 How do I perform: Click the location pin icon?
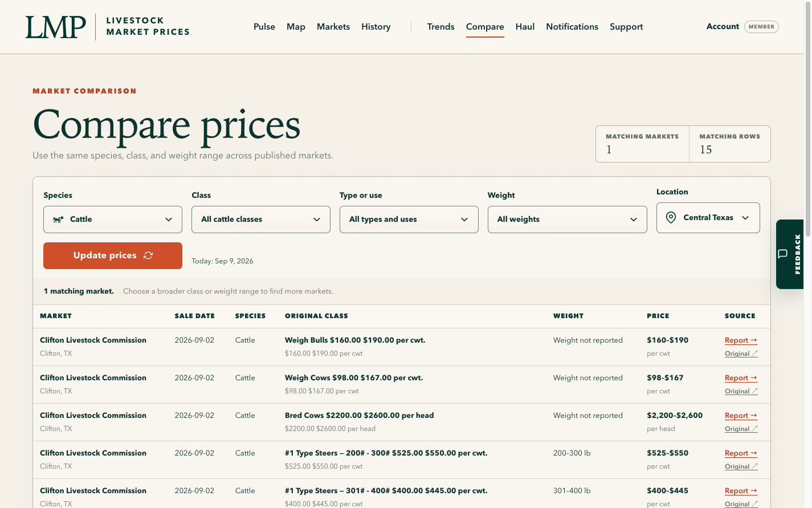(x=671, y=218)
